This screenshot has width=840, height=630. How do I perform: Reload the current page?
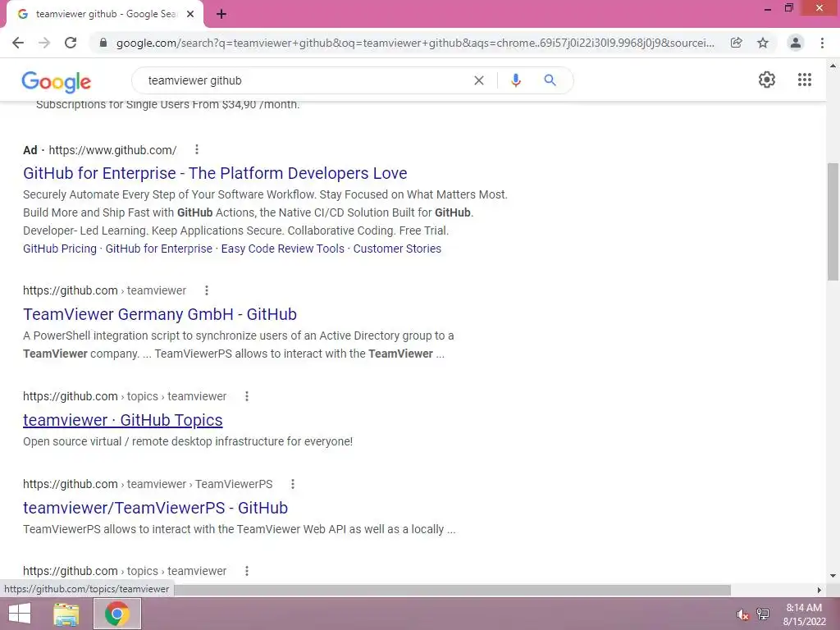click(x=71, y=43)
